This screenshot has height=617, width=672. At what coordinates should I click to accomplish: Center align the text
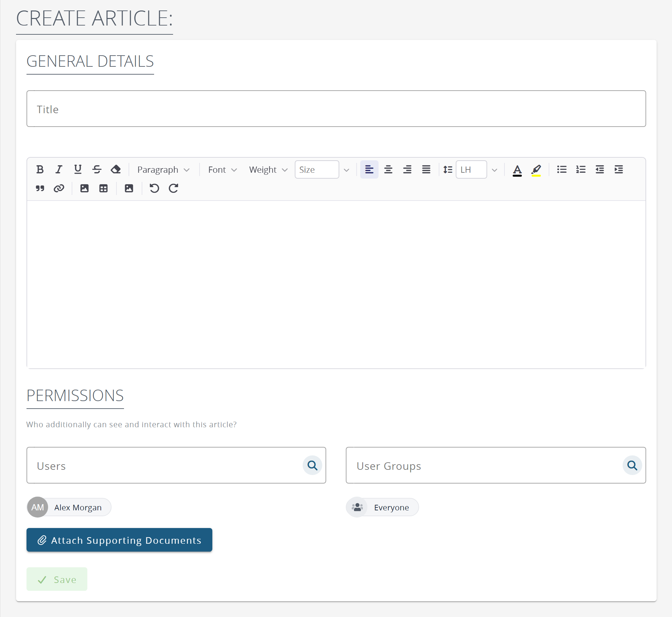point(388,169)
